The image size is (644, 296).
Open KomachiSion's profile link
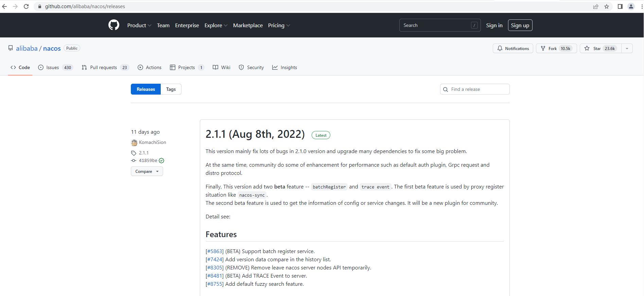click(x=153, y=143)
